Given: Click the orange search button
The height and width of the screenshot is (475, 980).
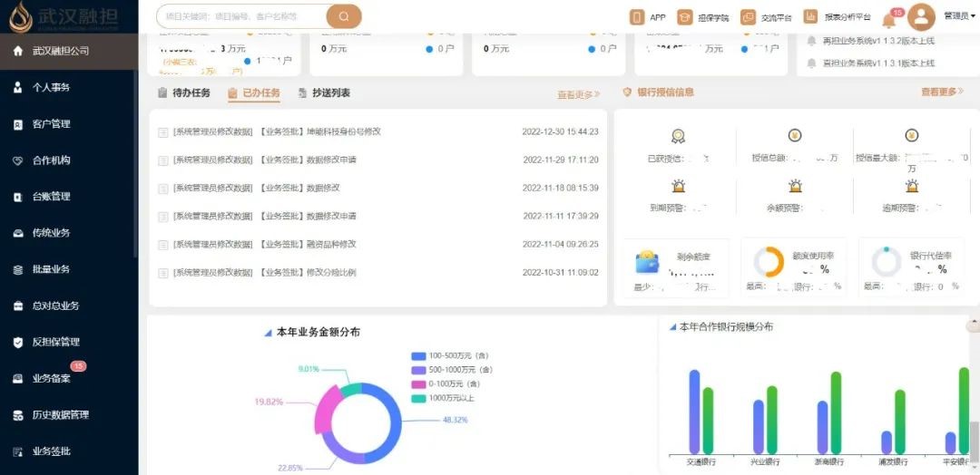Looking at the screenshot, I should pos(343,16).
